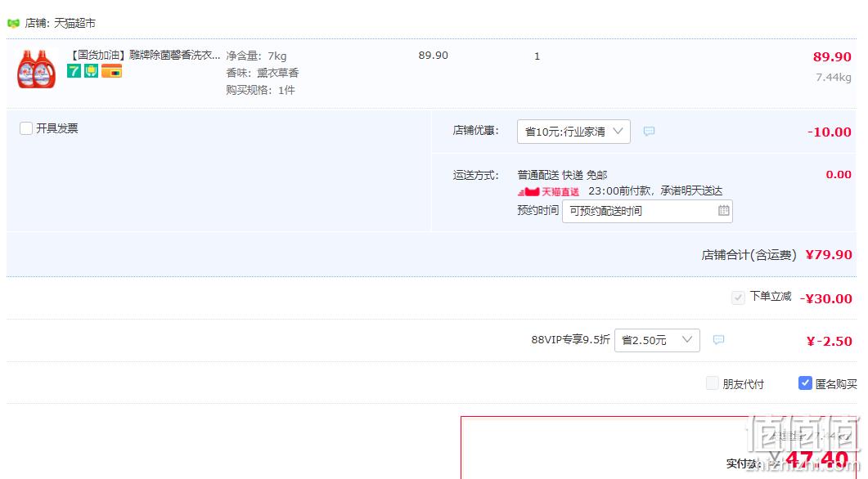The height and width of the screenshot is (479, 868).
Task: Open the 天猫超市 store link
Action: [74, 23]
